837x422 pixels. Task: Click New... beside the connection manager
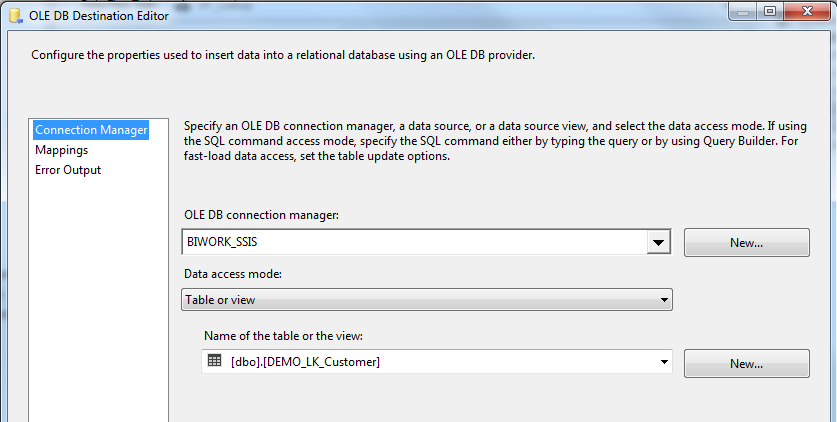pyautogui.click(x=746, y=243)
